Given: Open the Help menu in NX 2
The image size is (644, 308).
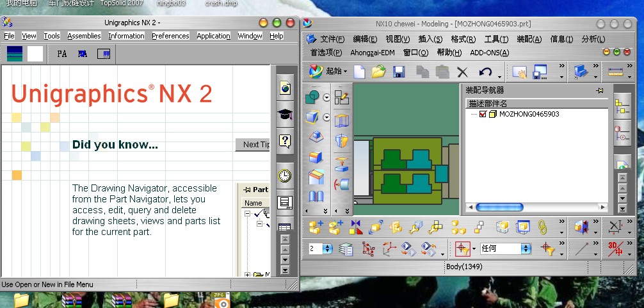Looking at the screenshot, I should (277, 36).
